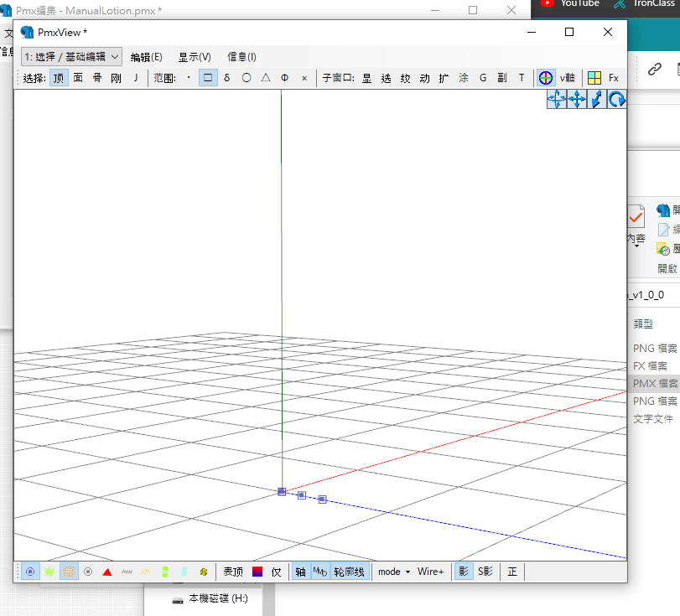Toggle the 正 orthographic view button

tap(512, 572)
